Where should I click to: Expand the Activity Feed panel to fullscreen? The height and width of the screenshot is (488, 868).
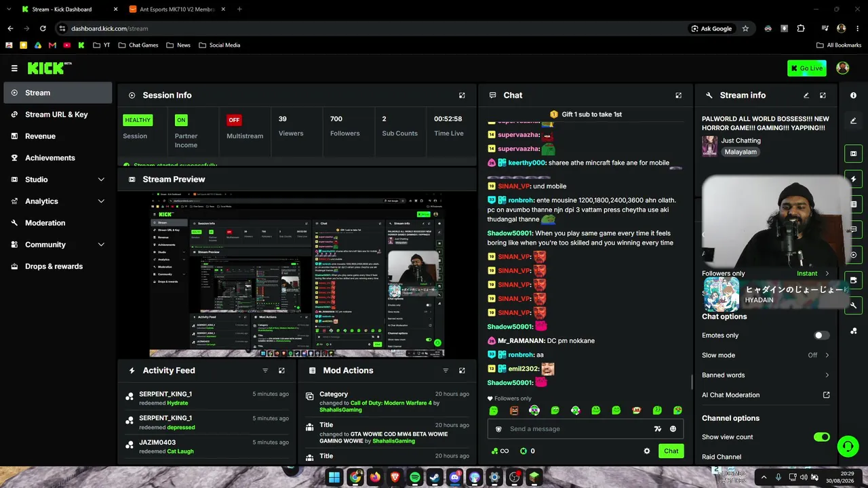coord(281,371)
